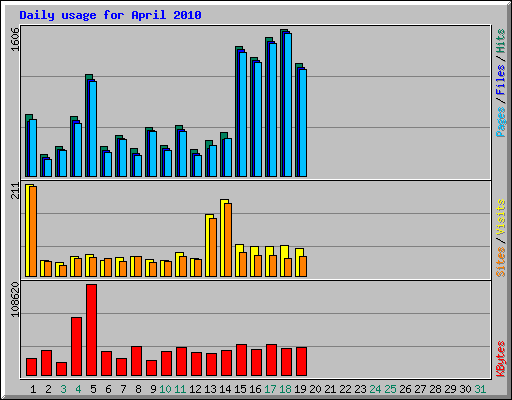Click day 19 on the date axis
This screenshot has height=400, width=512.
(x=300, y=389)
